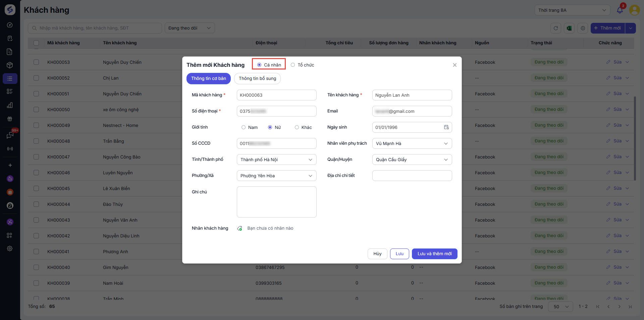Viewport: 644px width, 320px height.
Task: Select Nam gender option
Action: pyautogui.click(x=244, y=128)
